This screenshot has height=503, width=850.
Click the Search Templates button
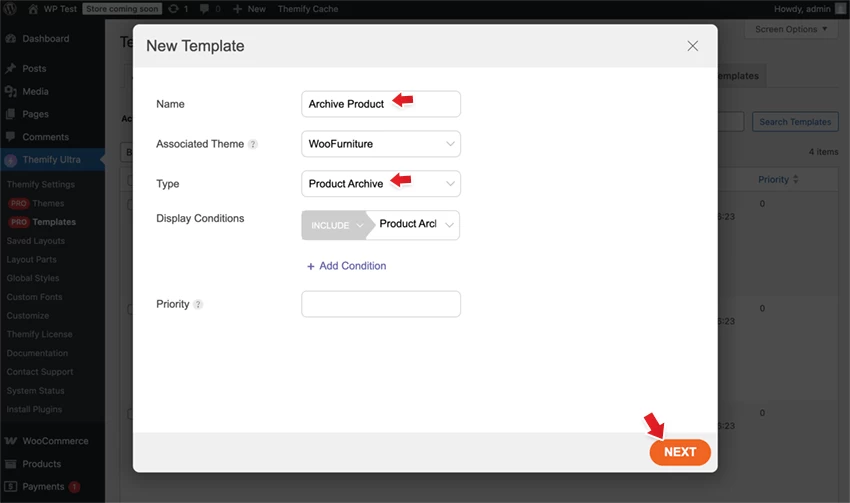(795, 122)
